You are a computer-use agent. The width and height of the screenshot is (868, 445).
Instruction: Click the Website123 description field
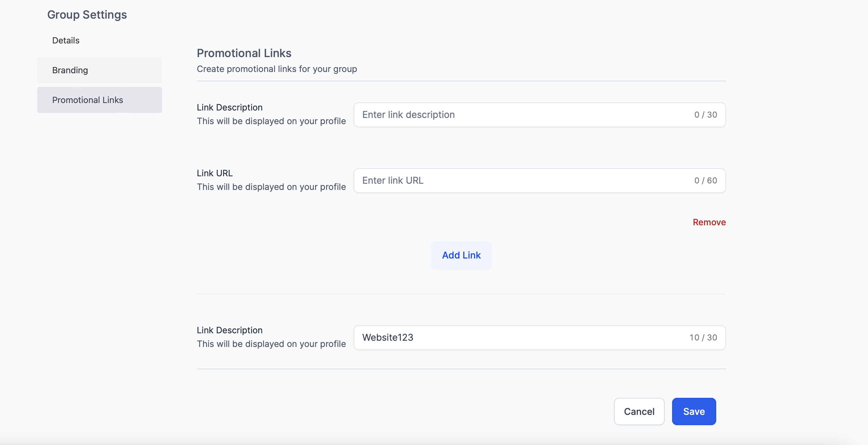pyautogui.click(x=522, y=338)
